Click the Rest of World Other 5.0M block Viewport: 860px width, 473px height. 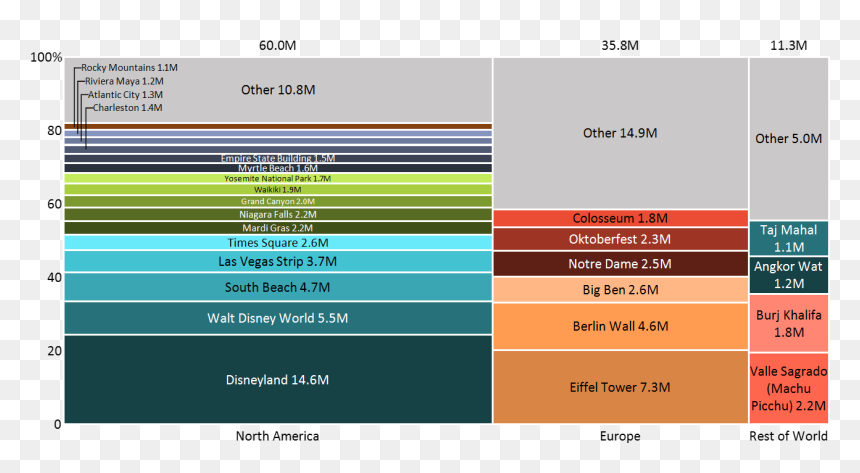789,139
